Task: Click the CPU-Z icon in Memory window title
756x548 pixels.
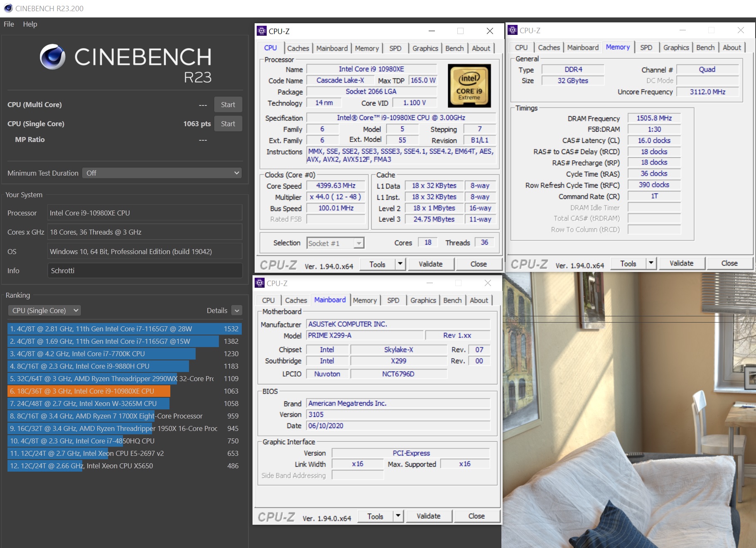Action: 513,30
